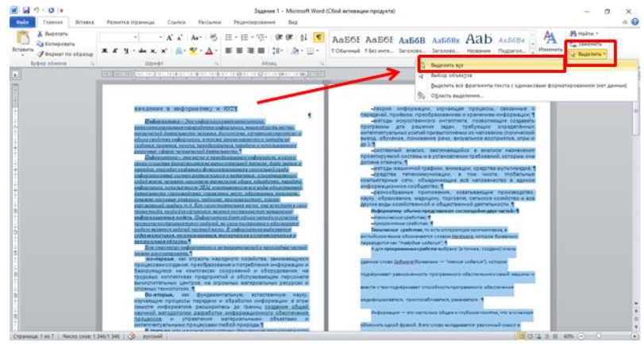The height and width of the screenshot is (345, 644).
Task: Activate Формат по образцу (Format Painter)
Action: [x=61, y=52]
